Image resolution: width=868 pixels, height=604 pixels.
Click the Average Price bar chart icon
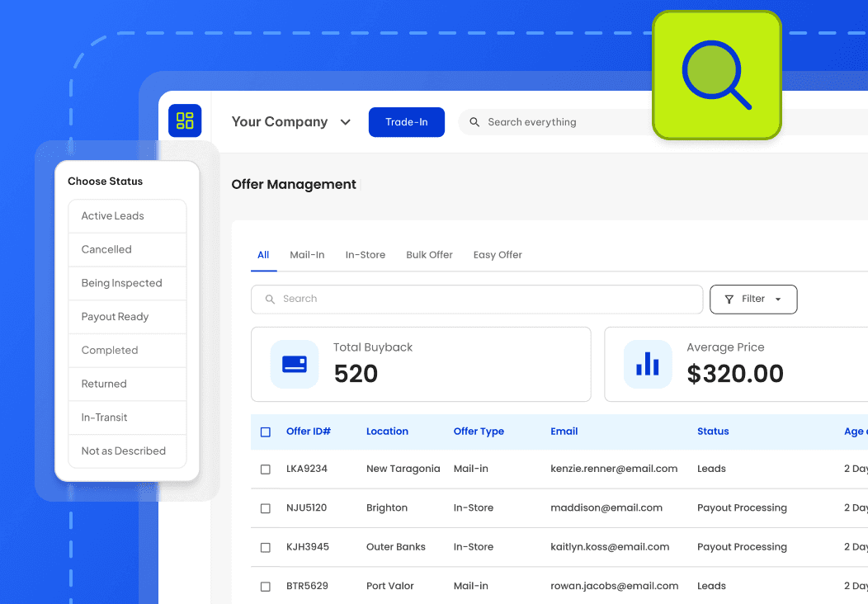[648, 364]
